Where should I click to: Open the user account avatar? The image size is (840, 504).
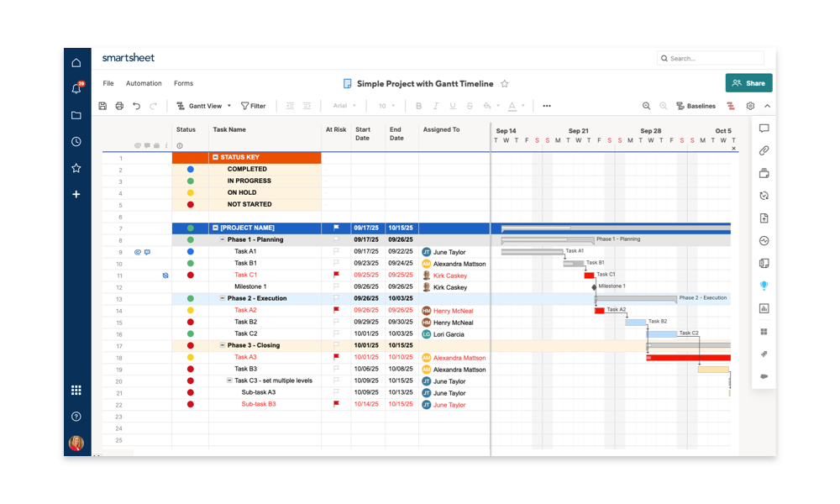[76, 443]
